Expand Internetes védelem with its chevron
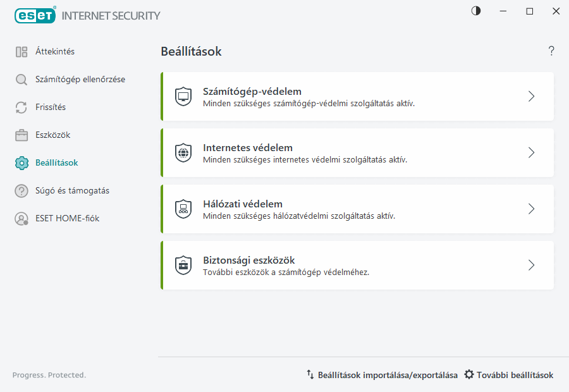The image size is (569, 392). click(x=531, y=152)
